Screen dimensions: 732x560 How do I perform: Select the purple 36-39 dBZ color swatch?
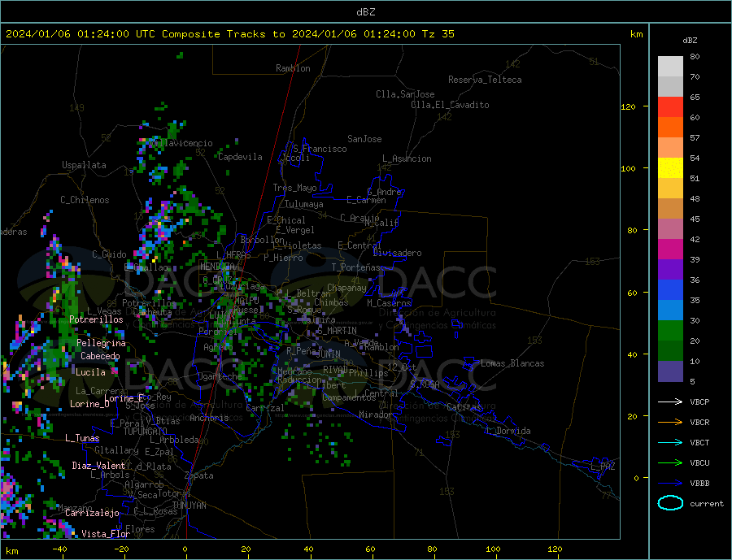point(670,270)
